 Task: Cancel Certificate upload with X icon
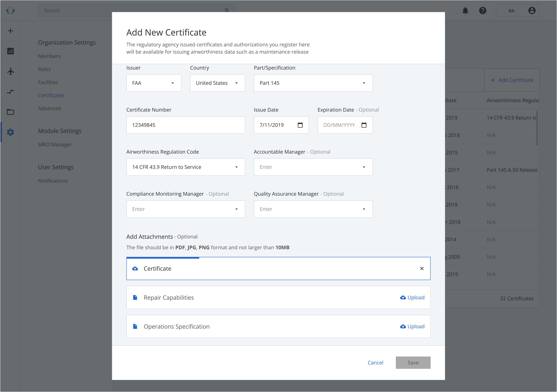(422, 268)
